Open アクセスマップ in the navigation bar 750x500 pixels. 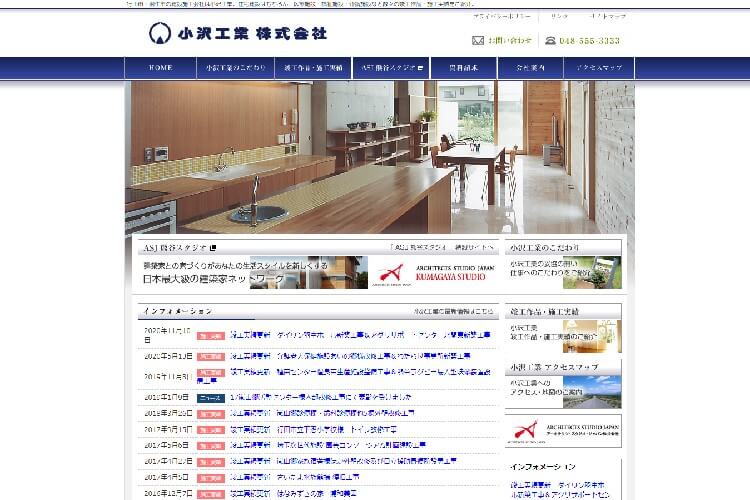click(x=599, y=68)
